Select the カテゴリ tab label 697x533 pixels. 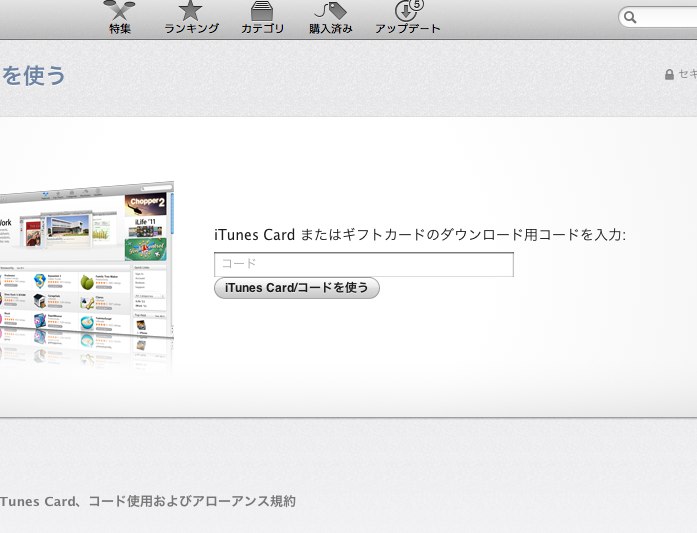pyautogui.click(x=262, y=29)
